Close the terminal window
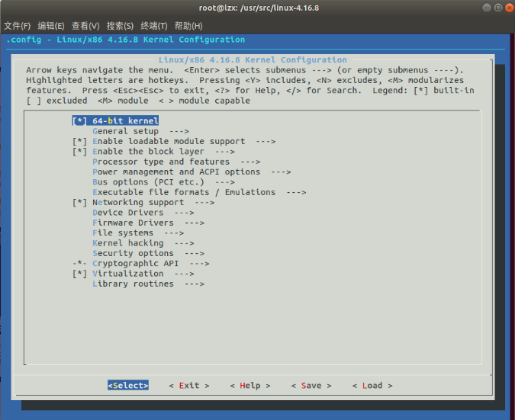This screenshot has height=420, width=515. coord(510,8)
